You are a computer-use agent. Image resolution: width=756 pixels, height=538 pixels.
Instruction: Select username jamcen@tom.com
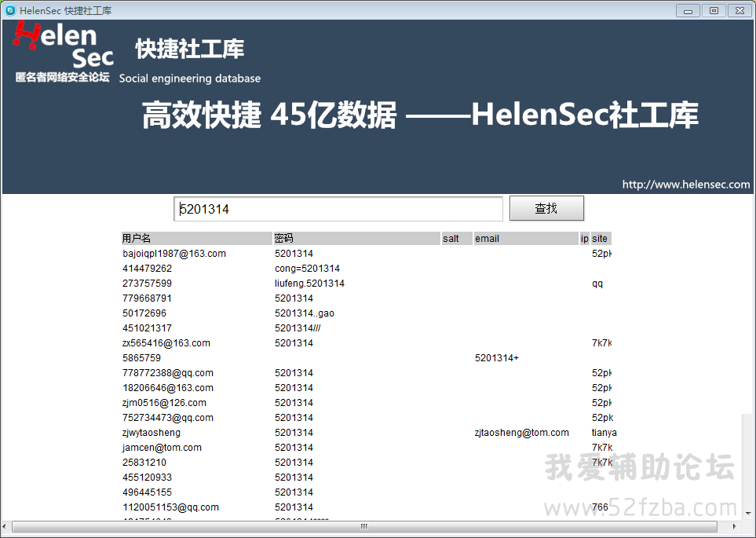[x=162, y=448]
